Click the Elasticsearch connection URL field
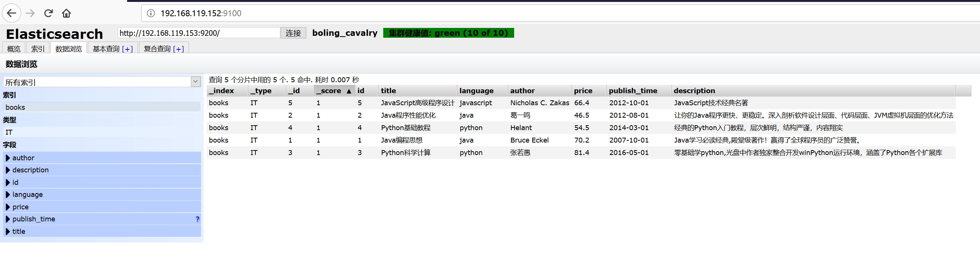The width and height of the screenshot is (980, 264). pyautogui.click(x=199, y=33)
